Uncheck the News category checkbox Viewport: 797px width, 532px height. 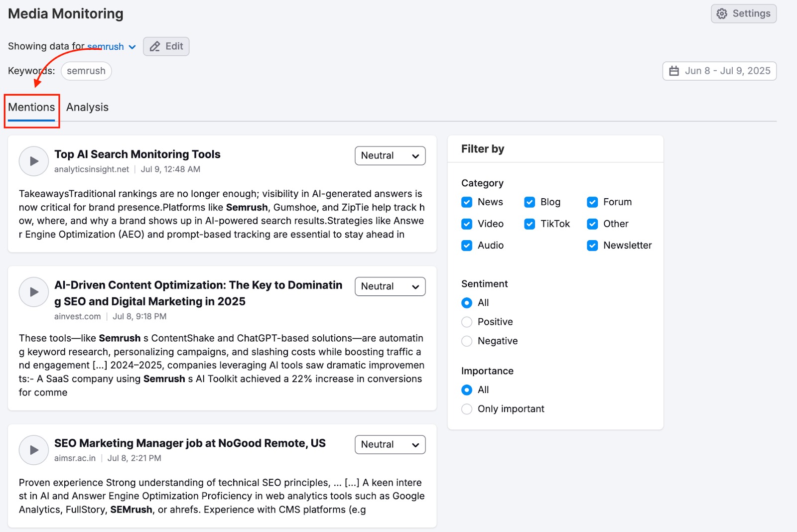467,202
